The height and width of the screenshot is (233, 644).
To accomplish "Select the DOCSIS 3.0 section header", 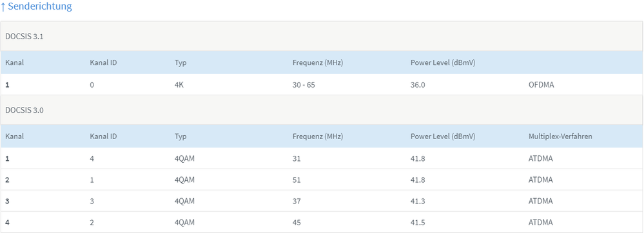I will tap(322, 110).
